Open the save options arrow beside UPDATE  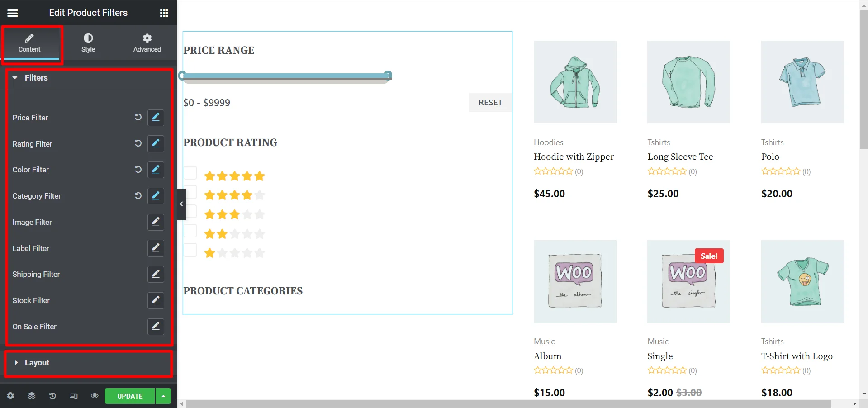click(163, 396)
